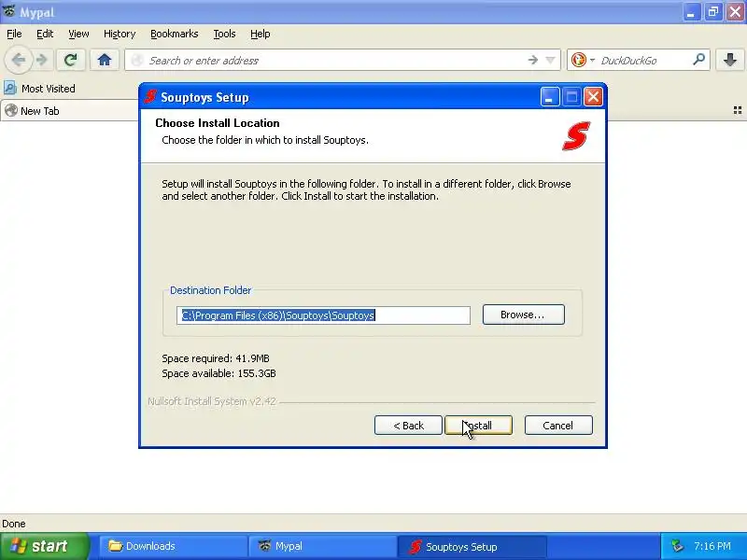Screen dimensions: 747x560
Task: Close the Souptoys Setup dialog
Action: click(593, 97)
